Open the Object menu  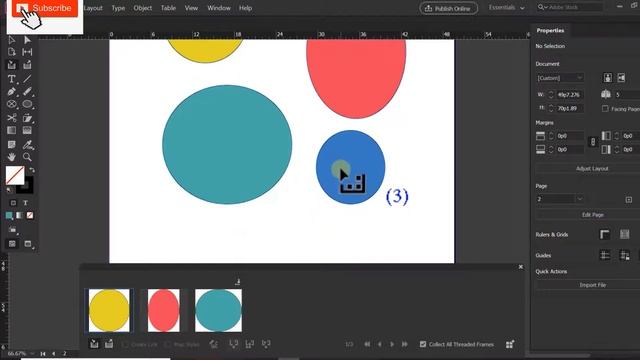pos(142,8)
